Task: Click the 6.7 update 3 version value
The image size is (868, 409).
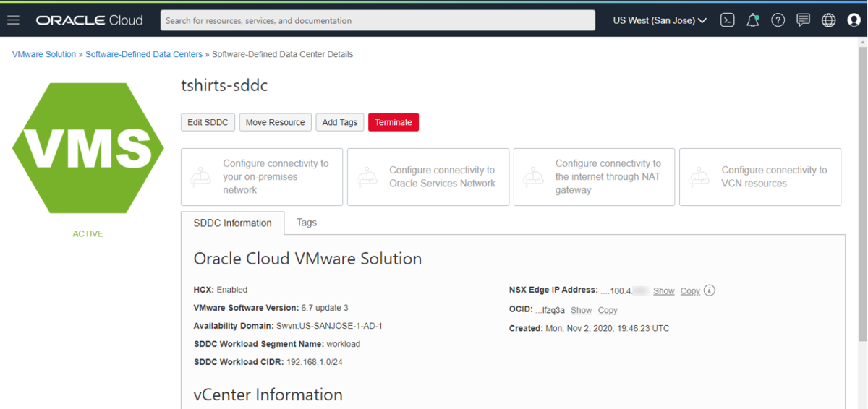Action: pyautogui.click(x=325, y=308)
